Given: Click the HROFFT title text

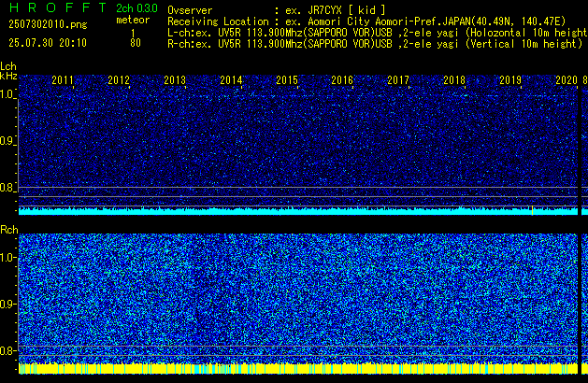Looking at the screenshot, I should click(x=59, y=7).
